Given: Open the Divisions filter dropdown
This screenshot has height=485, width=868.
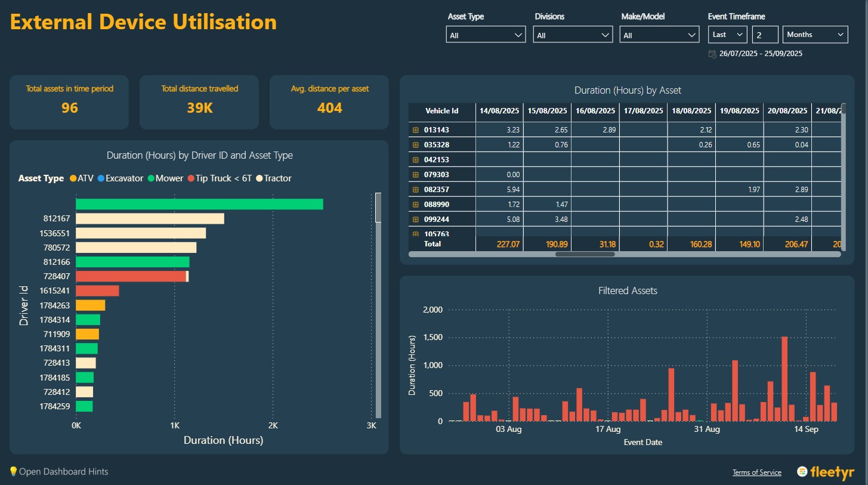Looking at the screenshot, I should (573, 35).
